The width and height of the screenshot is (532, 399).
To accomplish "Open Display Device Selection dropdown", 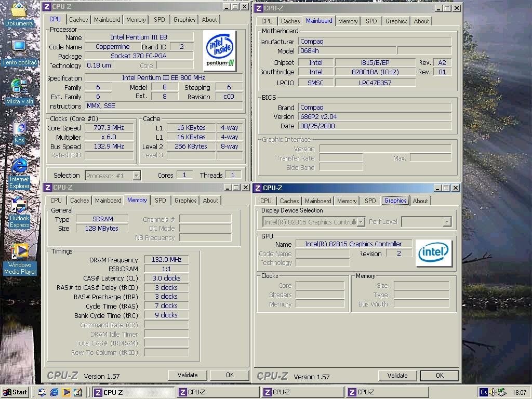I will click(x=362, y=222).
